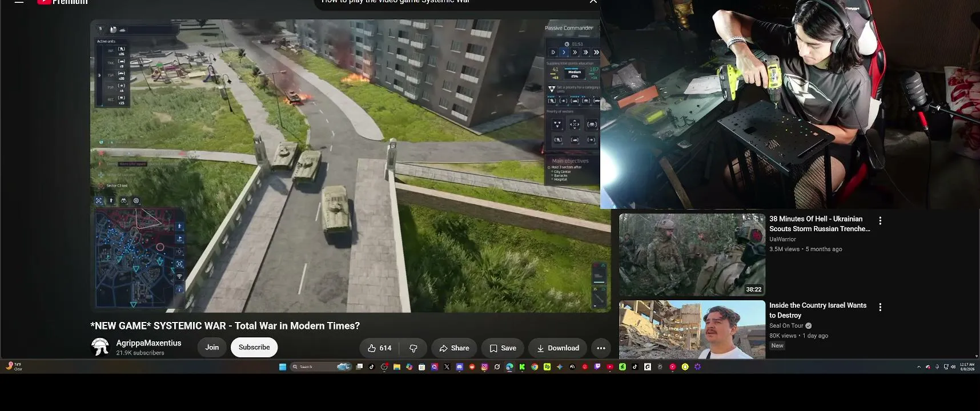
Task: Open Microsoft Copilot from the taskbar
Action: point(409,367)
